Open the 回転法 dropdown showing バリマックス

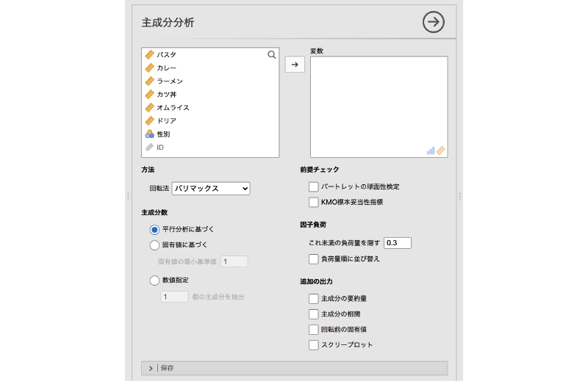click(211, 189)
